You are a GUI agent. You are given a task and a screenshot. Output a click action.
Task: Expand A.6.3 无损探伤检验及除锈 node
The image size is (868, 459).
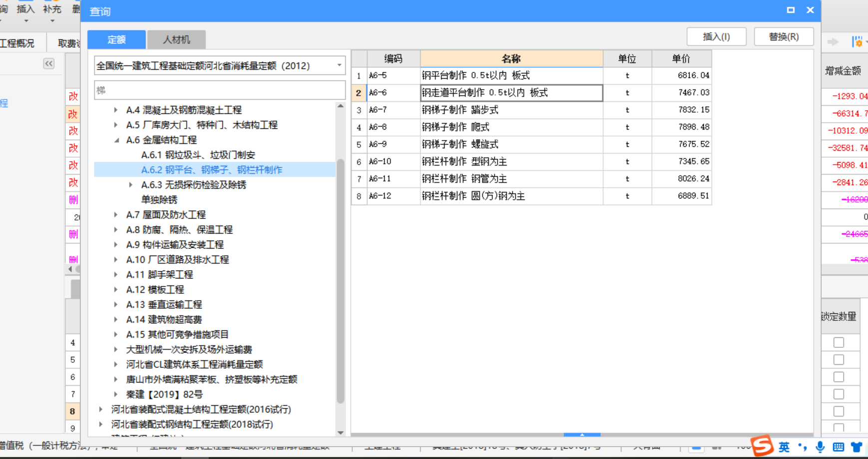pos(131,185)
